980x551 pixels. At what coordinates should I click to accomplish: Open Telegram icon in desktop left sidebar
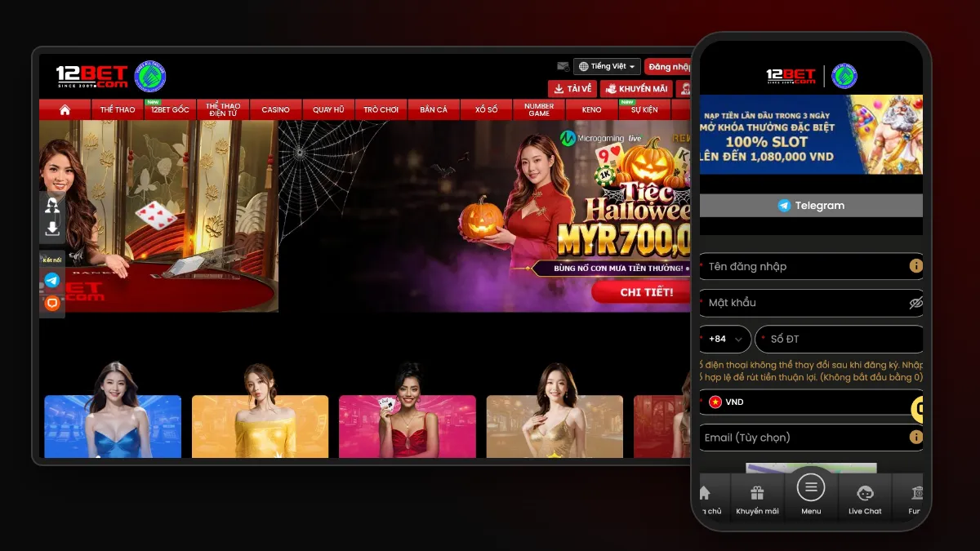point(52,280)
